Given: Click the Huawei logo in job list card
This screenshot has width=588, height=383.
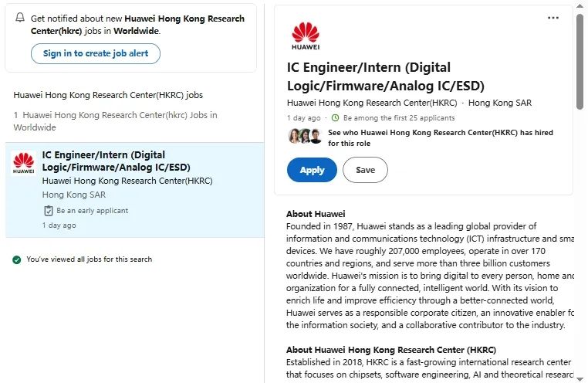Looking at the screenshot, I should click(x=24, y=163).
